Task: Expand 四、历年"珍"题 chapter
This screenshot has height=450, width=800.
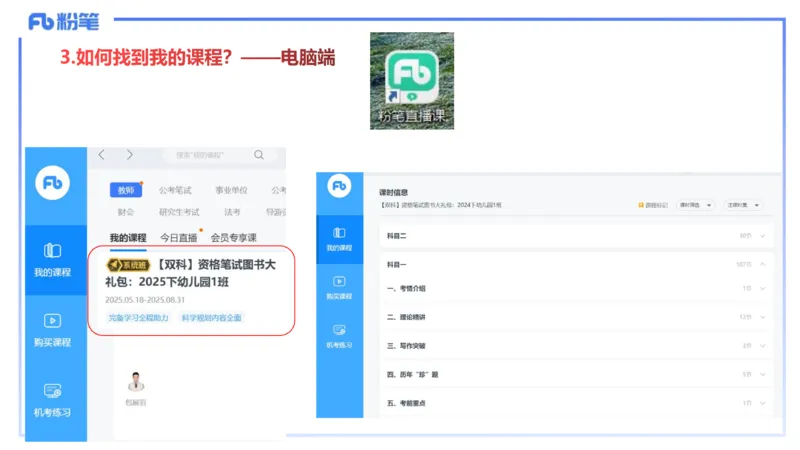Action: point(577,374)
